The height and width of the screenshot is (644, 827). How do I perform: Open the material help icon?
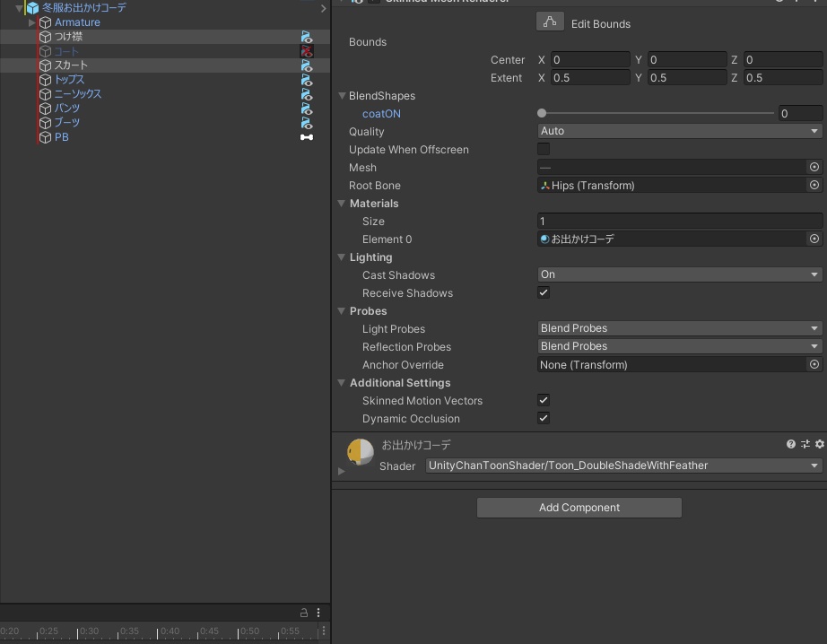(x=790, y=444)
